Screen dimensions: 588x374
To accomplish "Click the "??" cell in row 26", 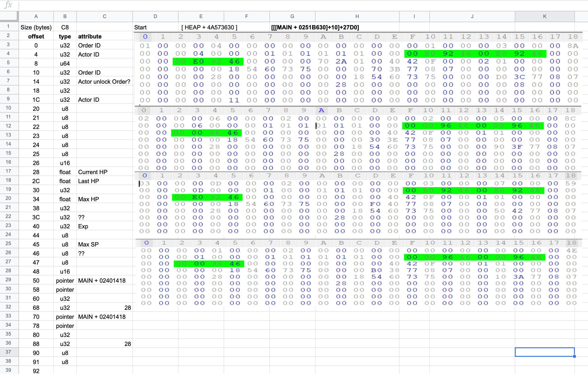I will (x=104, y=253).
